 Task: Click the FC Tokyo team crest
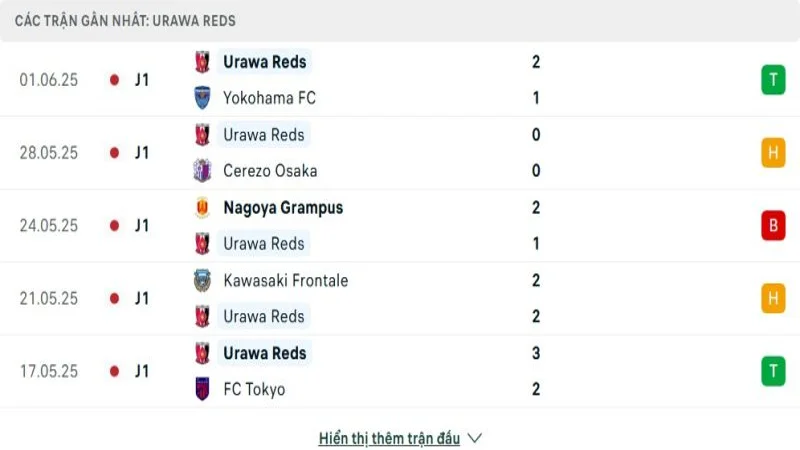(202, 390)
